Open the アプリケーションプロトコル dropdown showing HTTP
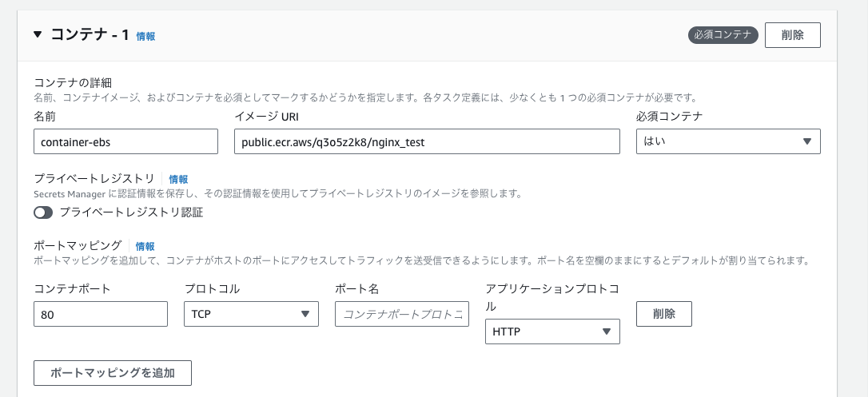The image size is (868, 397). (x=552, y=331)
